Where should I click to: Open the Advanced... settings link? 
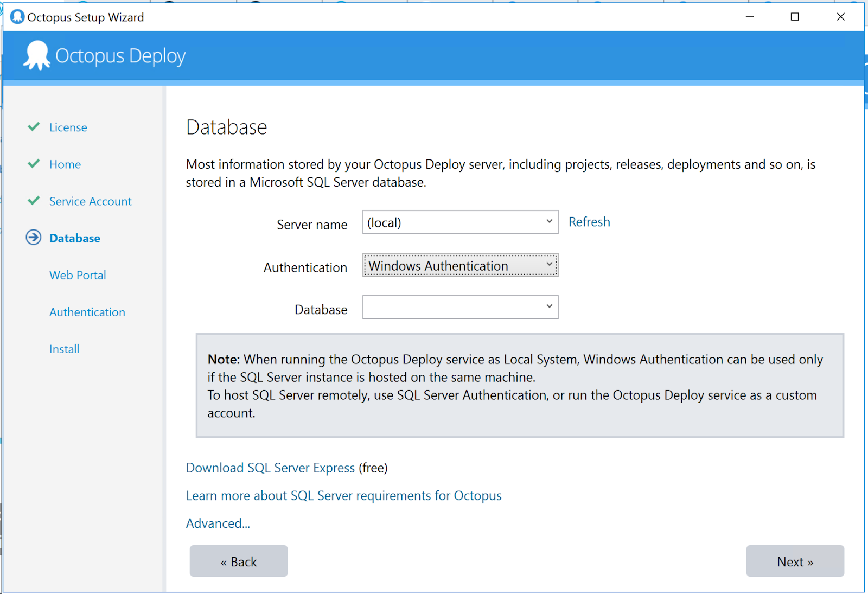218,523
